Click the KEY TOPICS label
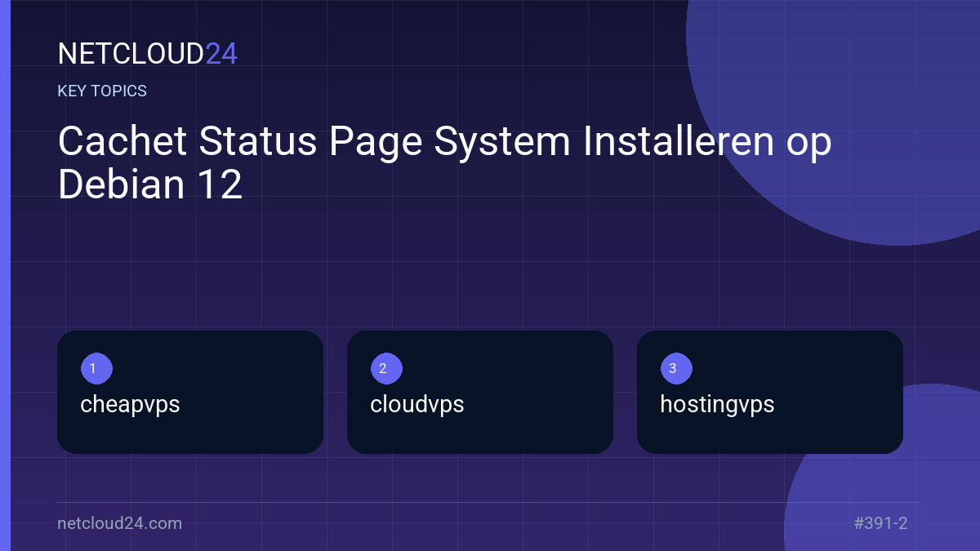Viewport: 980px width, 551px height. coord(102,91)
